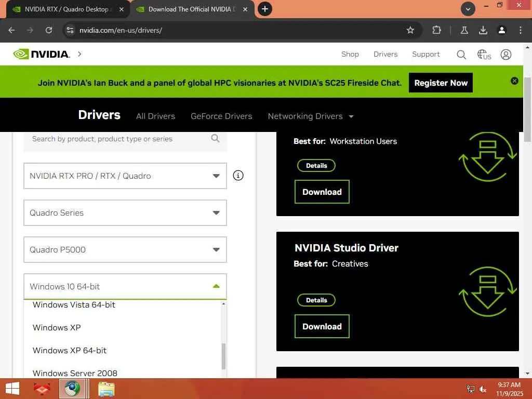
Task: Open the Shop menu
Action: (x=350, y=54)
